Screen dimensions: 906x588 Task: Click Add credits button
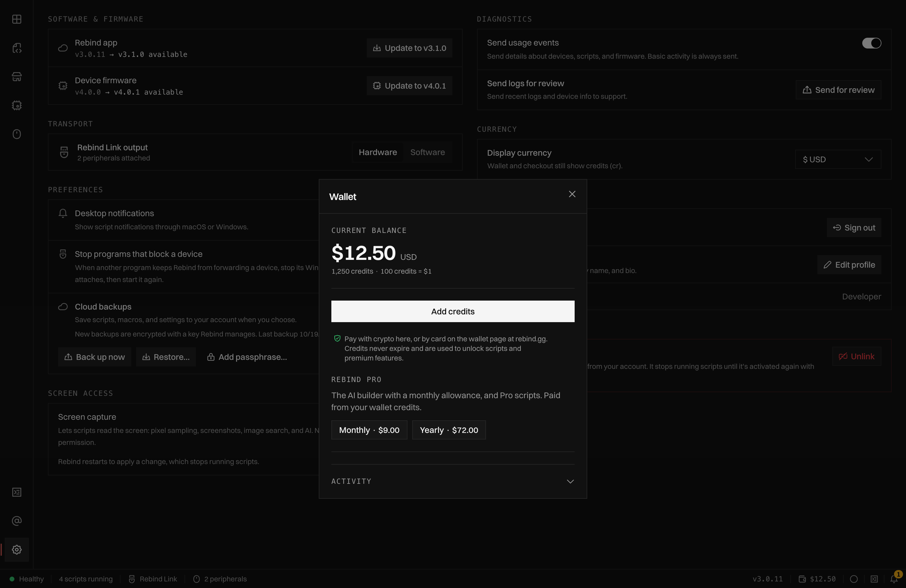click(453, 311)
